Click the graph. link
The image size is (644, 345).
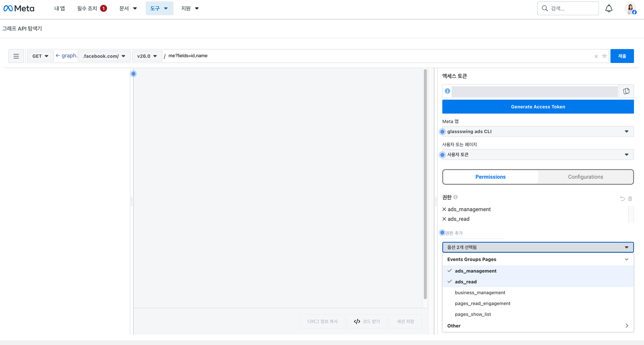pyautogui.click(x=69, y=56)
